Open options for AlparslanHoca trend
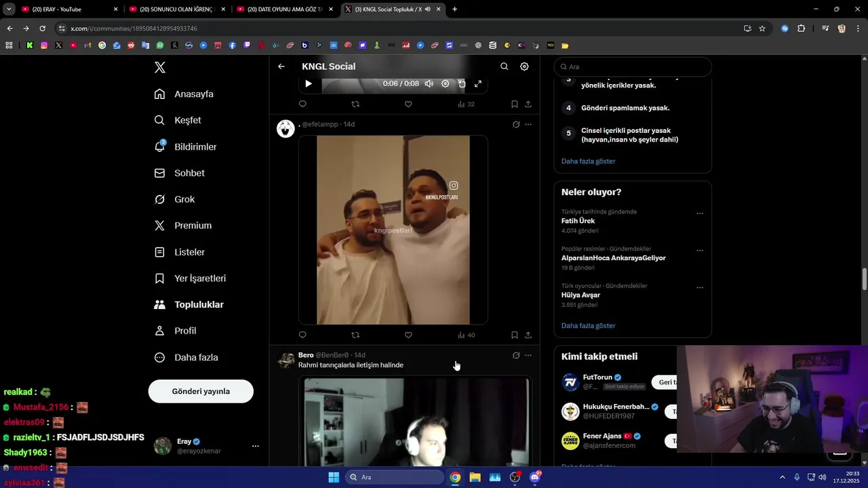Screen dimensions: 868x488 pos(700,250)
